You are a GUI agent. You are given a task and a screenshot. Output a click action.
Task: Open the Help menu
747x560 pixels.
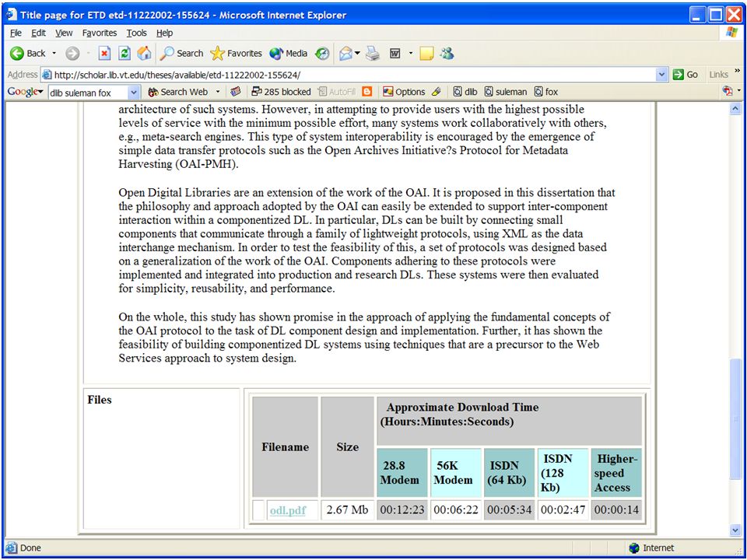coord(164,33)
